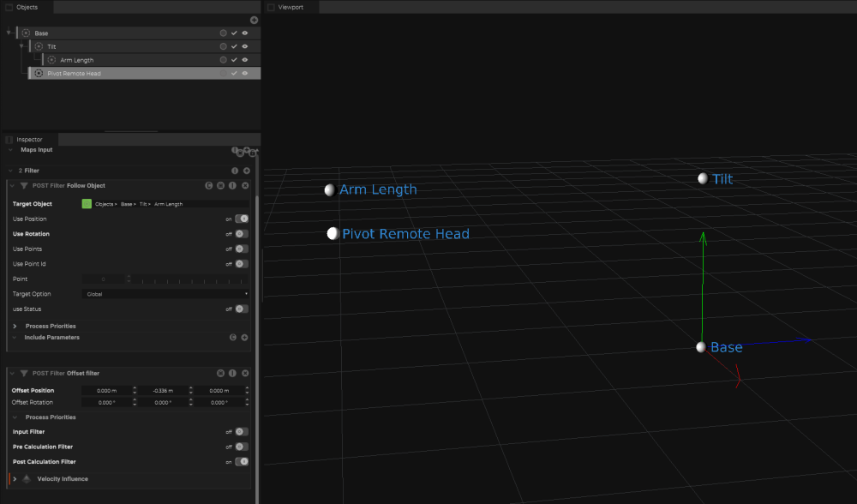Add a new filter with plus icon
Screen dimensions: 857x504
[x=246, y=171]
